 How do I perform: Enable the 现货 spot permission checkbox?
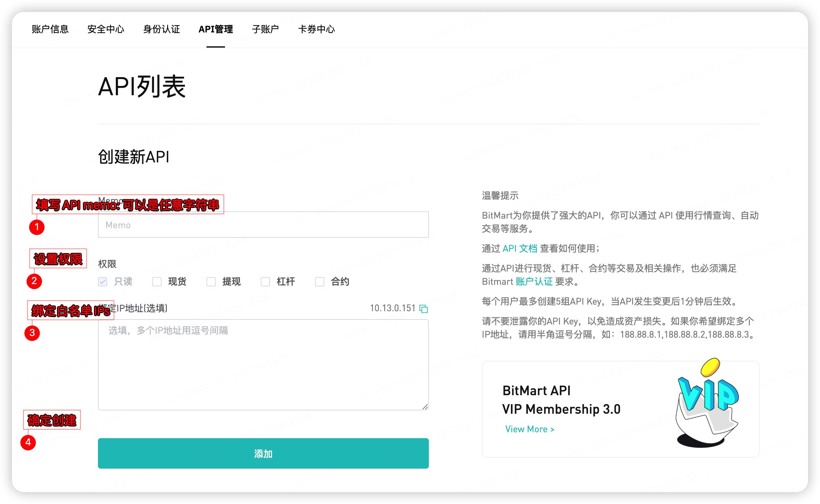coord(157,282)
